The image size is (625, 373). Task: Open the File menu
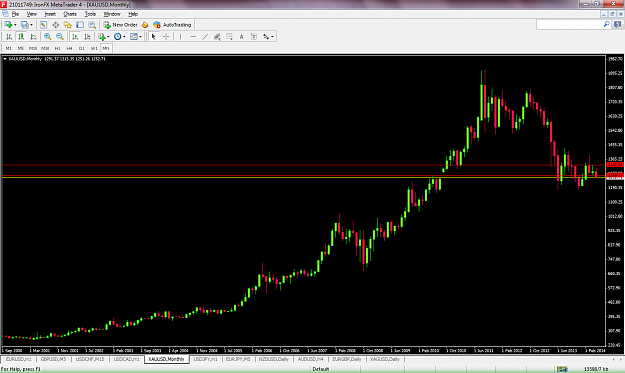coord(15,14)
